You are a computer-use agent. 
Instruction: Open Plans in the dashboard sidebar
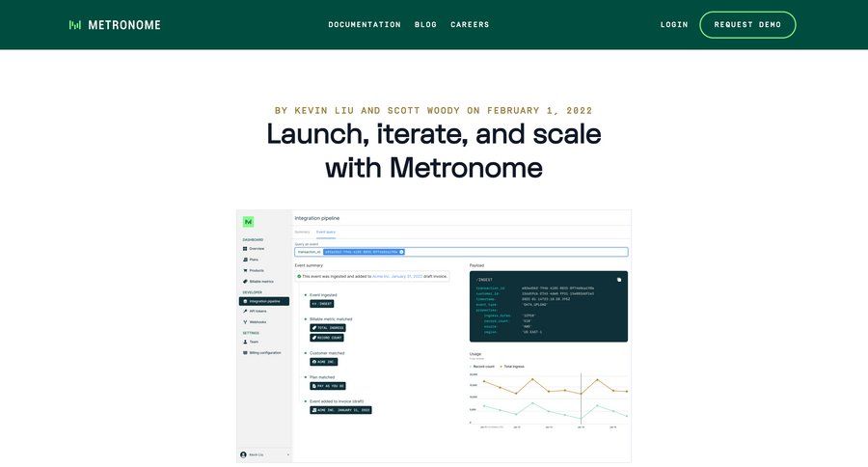(x=253, y=260)
